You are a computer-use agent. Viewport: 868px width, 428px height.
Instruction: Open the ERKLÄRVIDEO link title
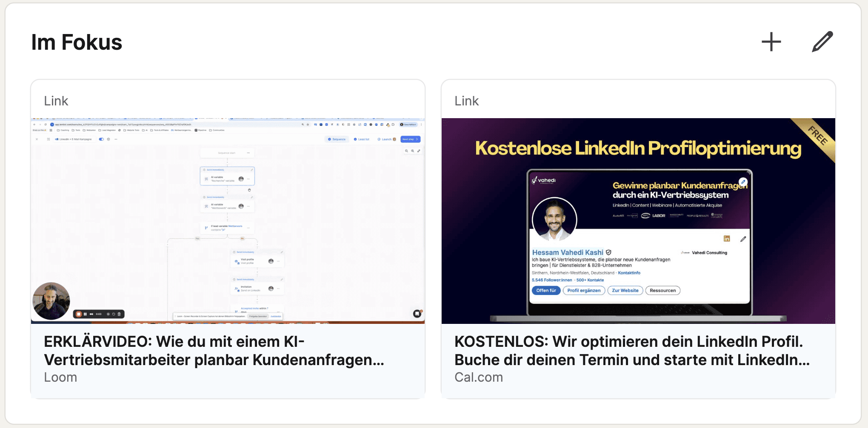[x=214, y=351]
